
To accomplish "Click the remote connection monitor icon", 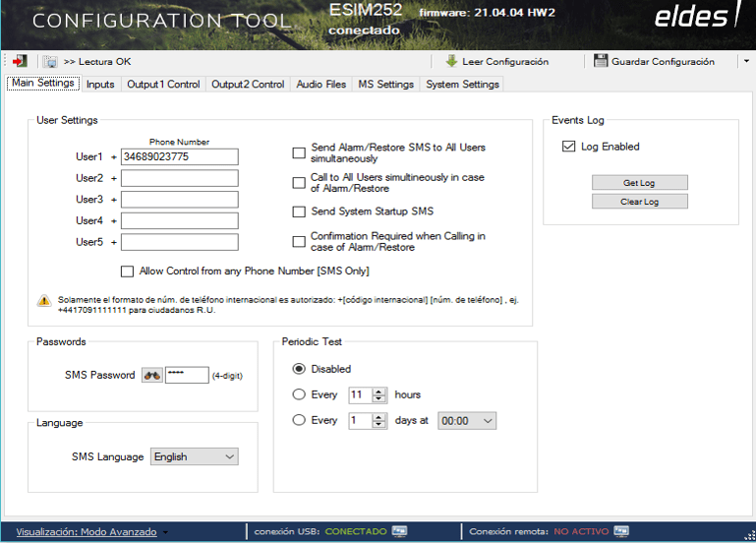I will 621,531.
